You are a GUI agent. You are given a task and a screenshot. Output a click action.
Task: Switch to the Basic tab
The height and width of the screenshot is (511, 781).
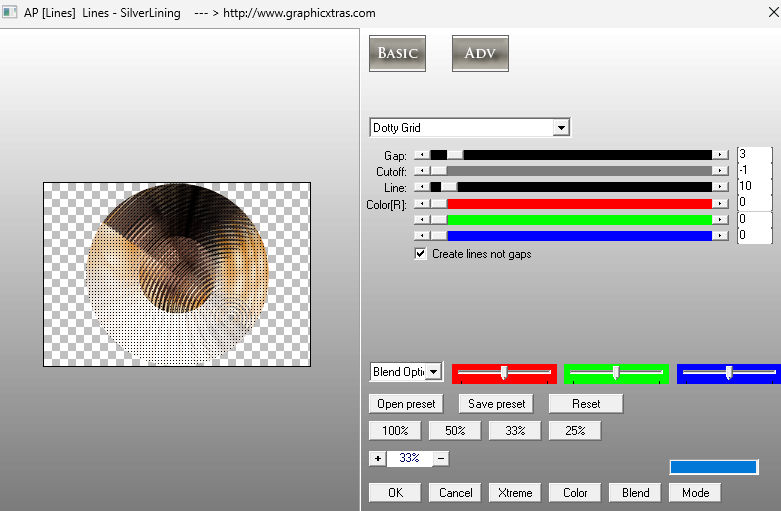point(397,53)
